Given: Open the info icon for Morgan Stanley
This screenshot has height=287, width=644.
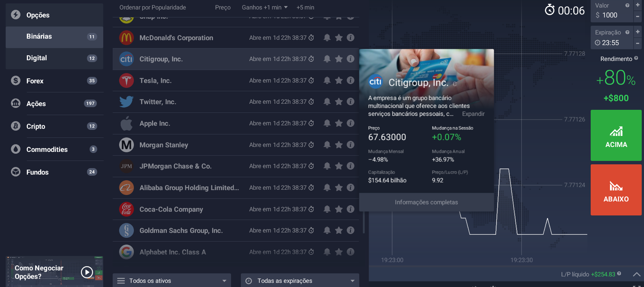Looking at the screenshot, I should pyautogui.click(x=351, y=145).
